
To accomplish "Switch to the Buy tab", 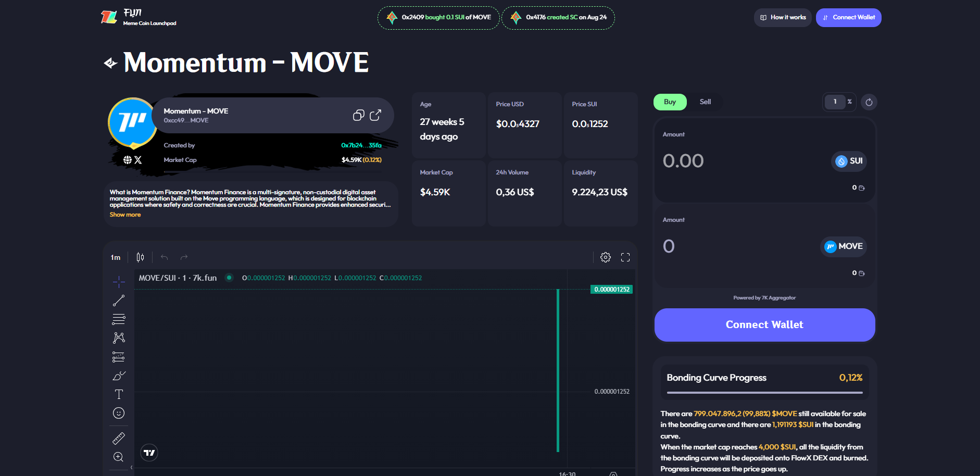I will (x=670, y=102).
